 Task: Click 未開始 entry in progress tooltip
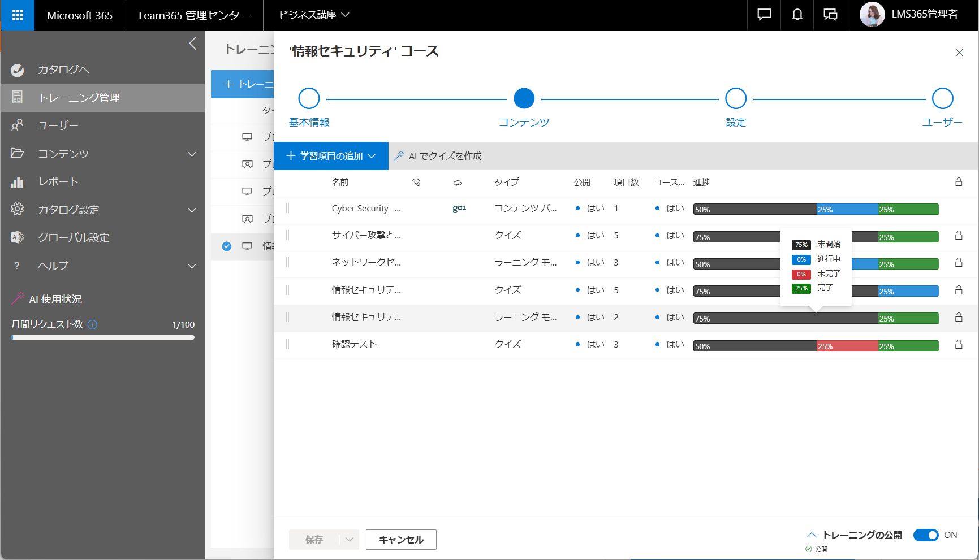[x=816, y=244]
